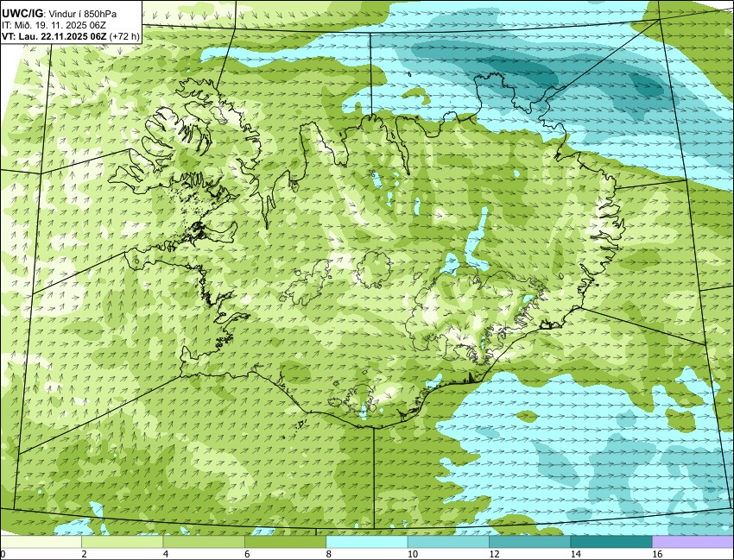
Task: Click the legend value label '12'
Action: [494, 554]
